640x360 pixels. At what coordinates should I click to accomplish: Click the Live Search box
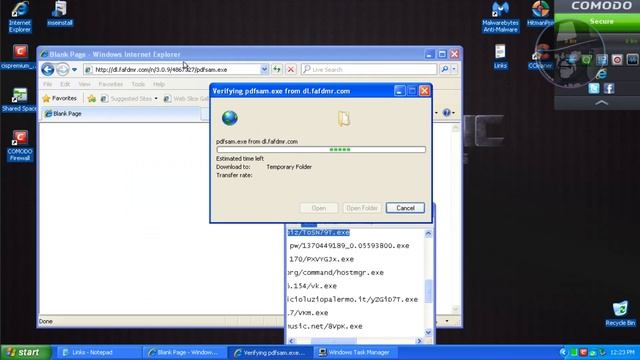coord(369,70)
